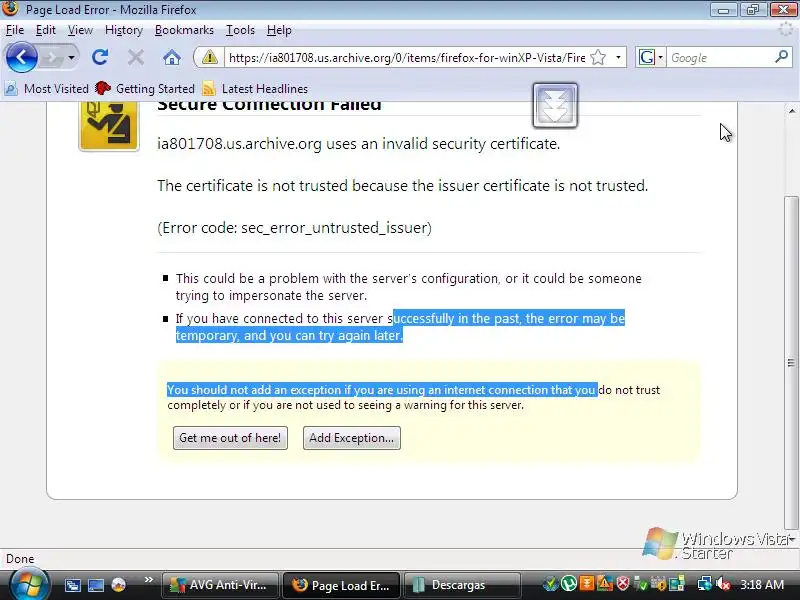Open the search engine selector dropdown
This screenshot has width=800, height=600.
pyautogui.click(x=651, y=58)
